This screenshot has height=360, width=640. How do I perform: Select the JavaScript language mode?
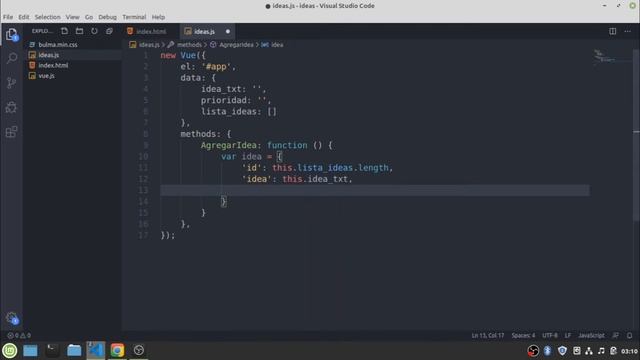click(x=591, y=336)
